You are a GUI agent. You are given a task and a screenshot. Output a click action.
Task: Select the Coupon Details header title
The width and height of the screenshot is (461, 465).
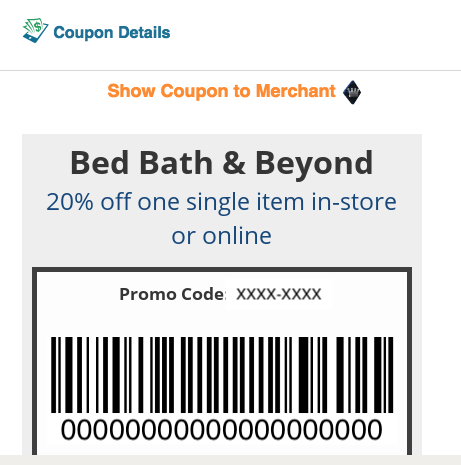pyautogui.click(x=112, y=33)
